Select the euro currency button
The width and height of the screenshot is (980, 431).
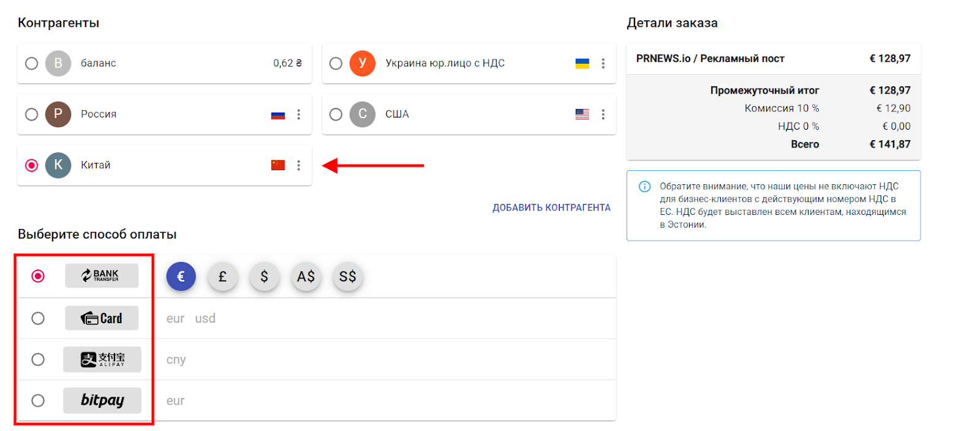tap(181, 277)
